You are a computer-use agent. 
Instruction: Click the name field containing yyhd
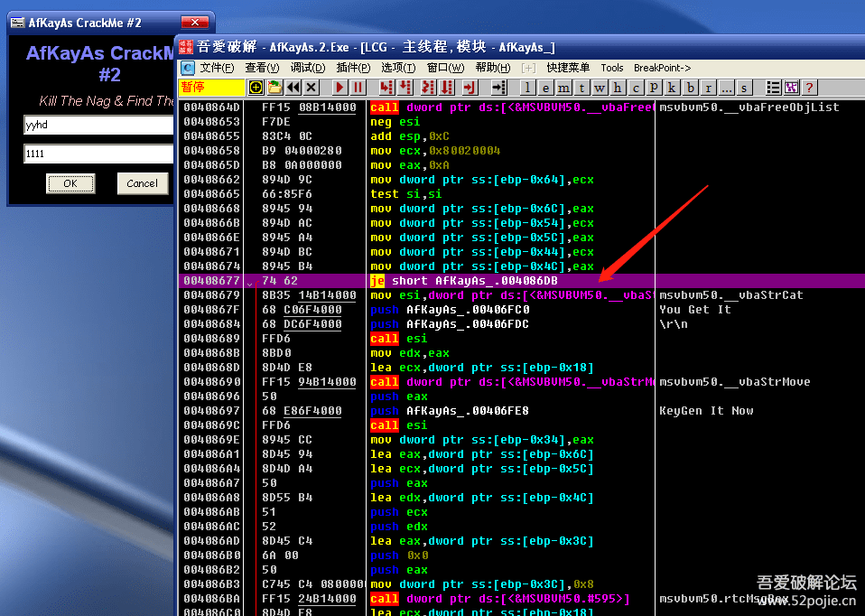[98, 126]
